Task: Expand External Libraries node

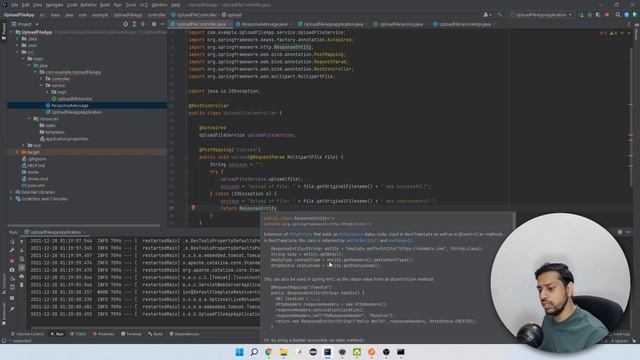Action: coord(11,192)
